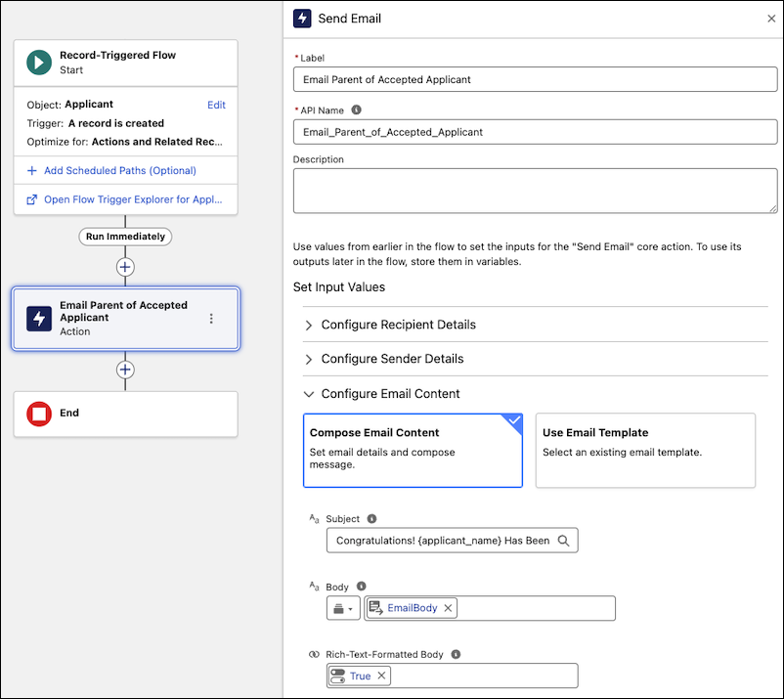Click the EmailBody text template icon
The height and width of the screenshot is (699, 784).
(375, 607)
